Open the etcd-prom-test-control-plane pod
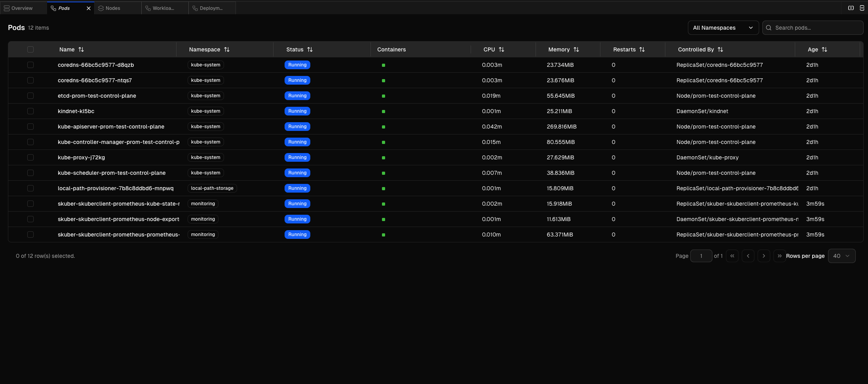 [x=97, y=96]
